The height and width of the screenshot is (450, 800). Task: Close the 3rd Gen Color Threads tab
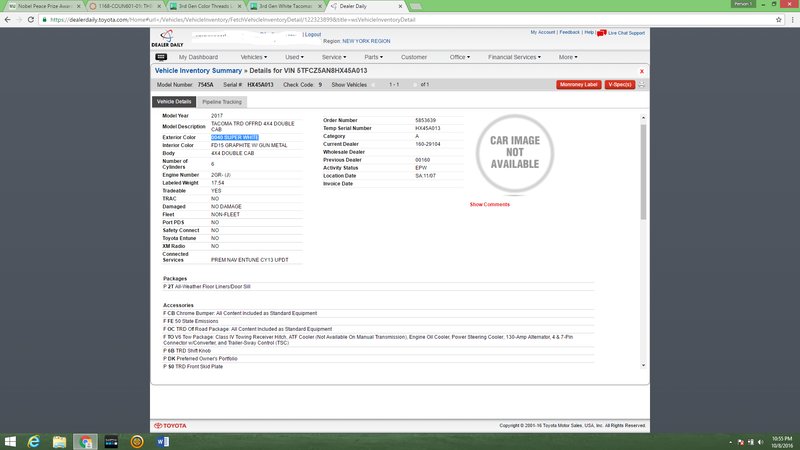pyautogui.click(x=239, y=6)
